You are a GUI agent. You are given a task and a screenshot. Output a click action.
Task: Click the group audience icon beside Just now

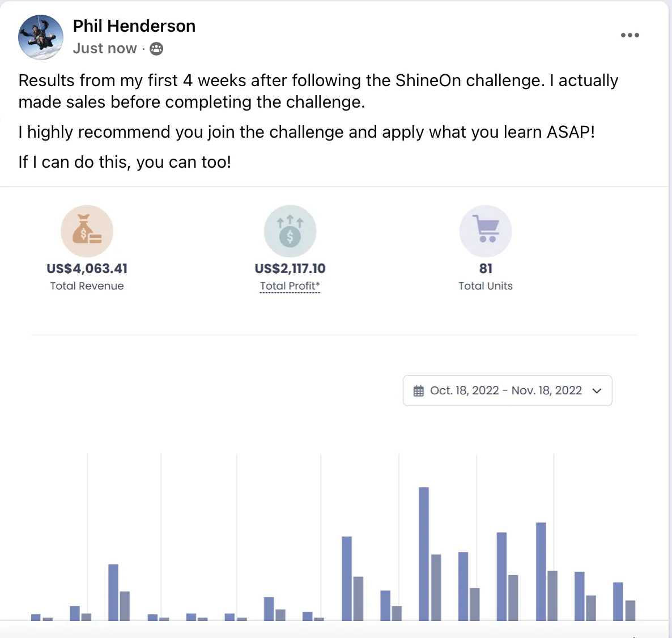coord(156,49)
